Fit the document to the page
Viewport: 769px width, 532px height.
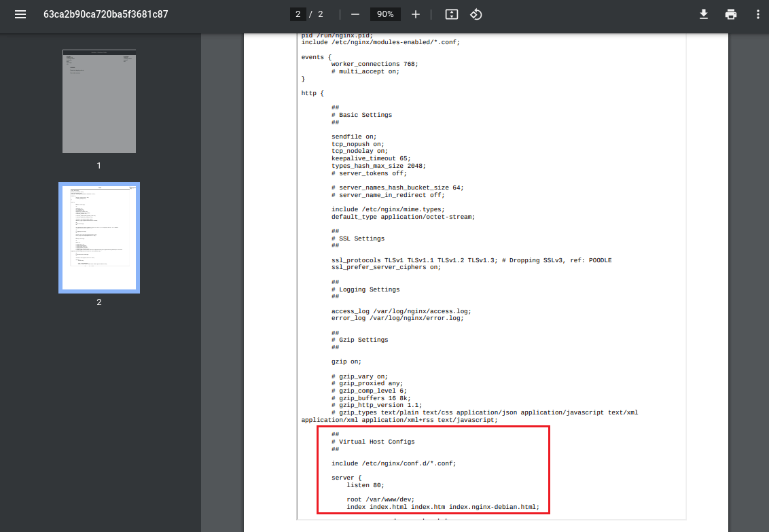point(451,14)
